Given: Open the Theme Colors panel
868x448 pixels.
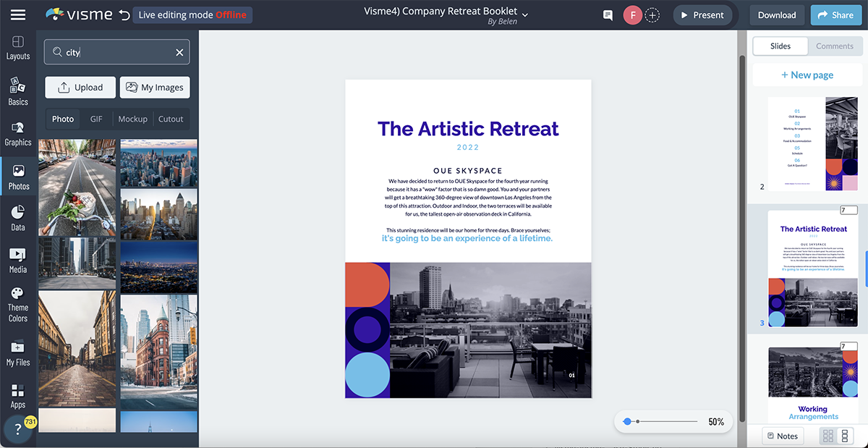Looking at the screenshot, I should [18, 304].
